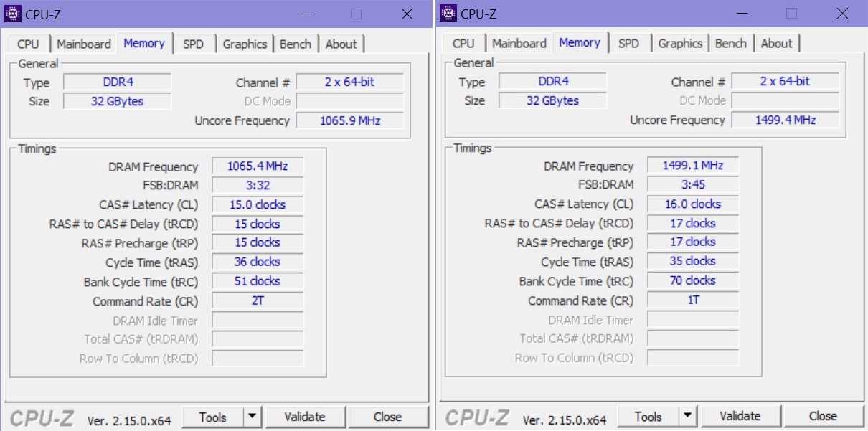The height and width of the screenshot is (431, 868).
Task: Open the CPU tab in left window
Action: point(28,44)
